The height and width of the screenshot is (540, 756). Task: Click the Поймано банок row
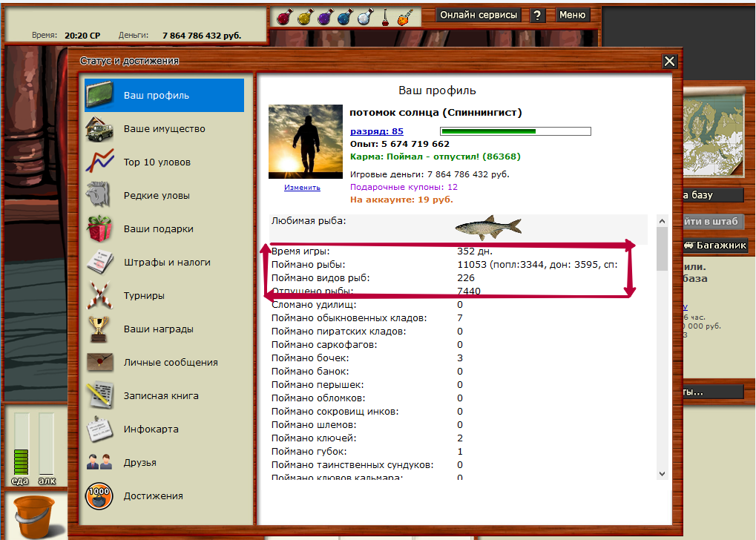click(x=459, y=372)
